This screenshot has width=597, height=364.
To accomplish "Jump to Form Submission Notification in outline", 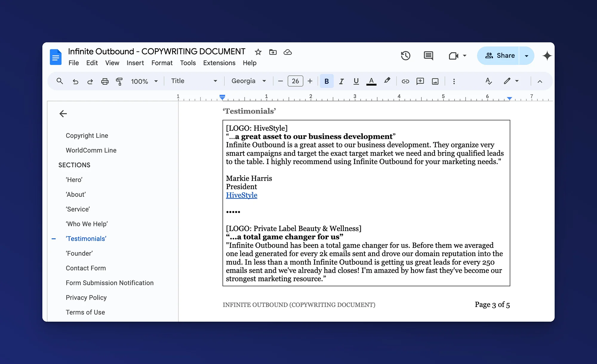I will pos(110,283).
